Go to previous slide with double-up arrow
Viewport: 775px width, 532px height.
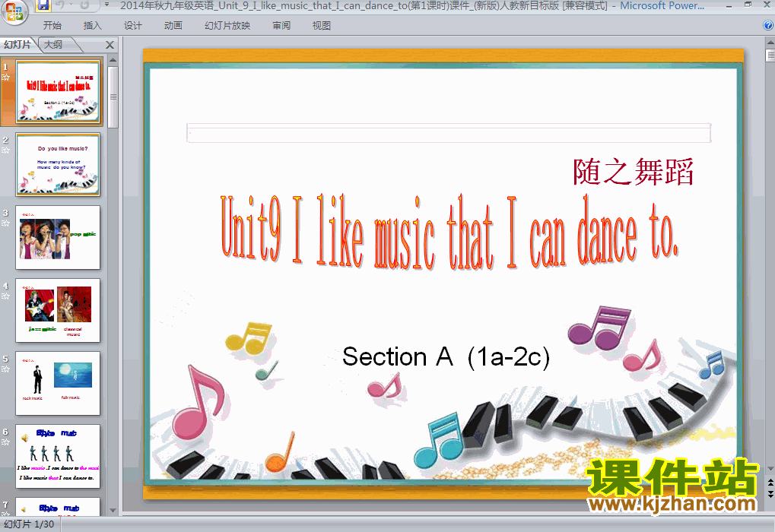(x=770, y=482)
